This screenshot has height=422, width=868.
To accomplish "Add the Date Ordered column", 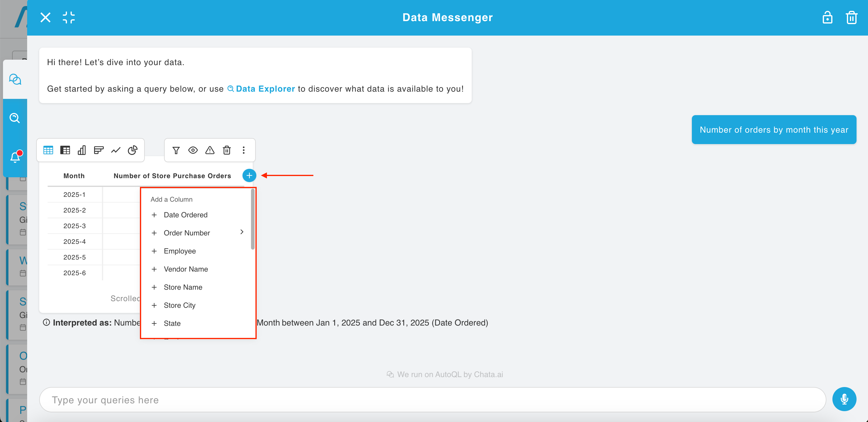I will pos(196,215).
